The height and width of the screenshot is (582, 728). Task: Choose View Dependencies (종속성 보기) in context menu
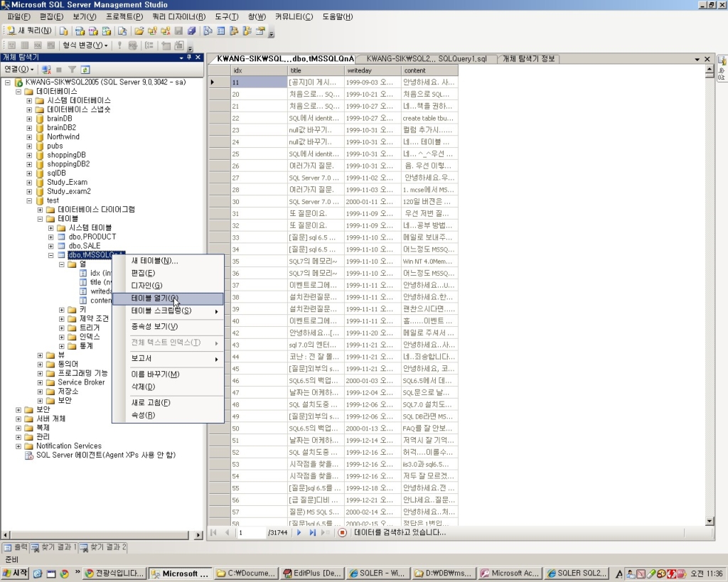(168, 327)
